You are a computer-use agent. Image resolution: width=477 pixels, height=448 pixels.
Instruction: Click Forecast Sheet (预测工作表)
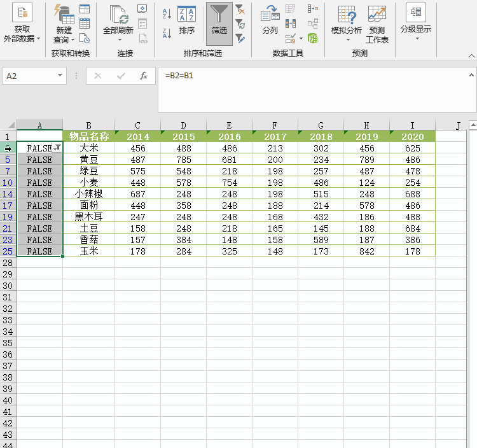377,24
